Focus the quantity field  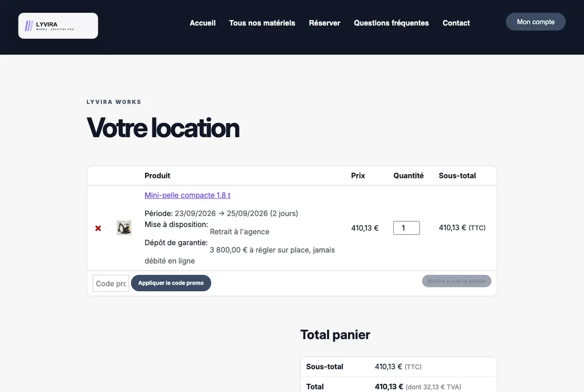point(406,228)
